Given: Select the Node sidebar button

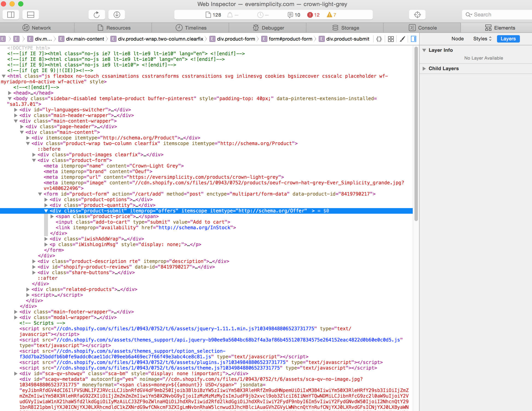Looking at the screenshot, I should [x=457, y=39].
